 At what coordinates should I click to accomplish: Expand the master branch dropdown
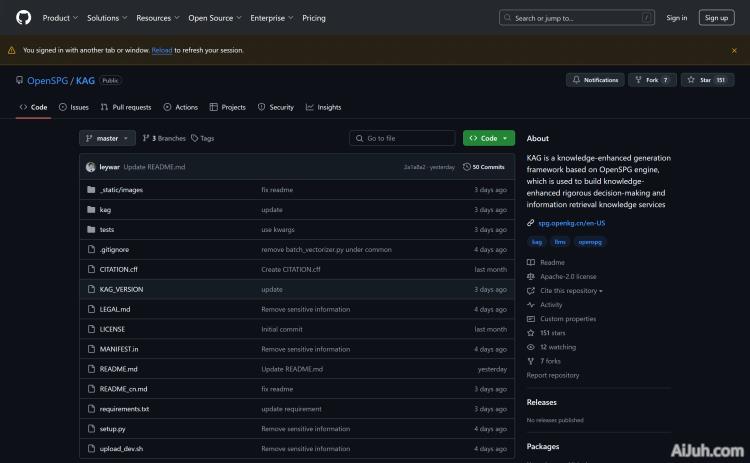pos(107,138)
